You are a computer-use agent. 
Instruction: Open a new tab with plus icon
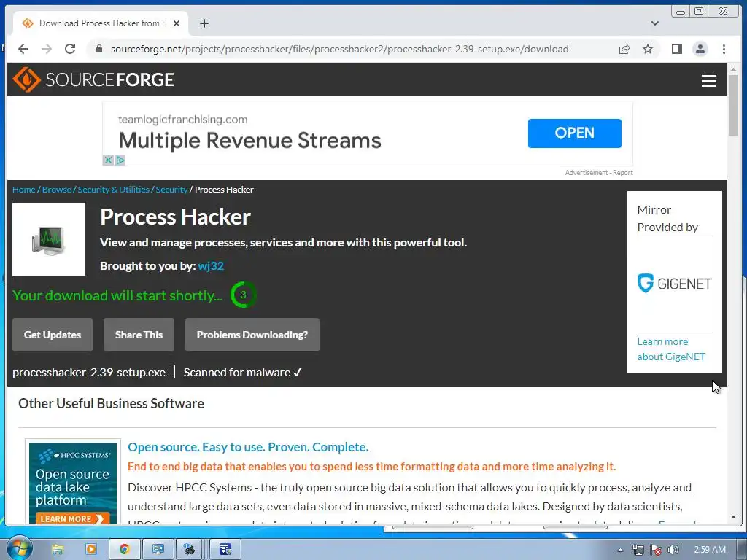click(x=204, y=23)
